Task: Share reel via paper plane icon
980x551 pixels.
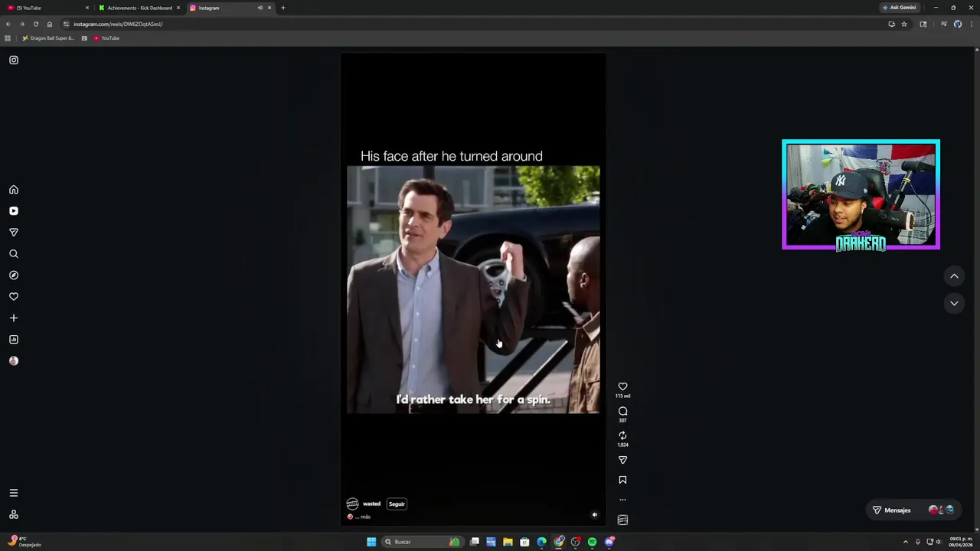Action: pos(622,460)
